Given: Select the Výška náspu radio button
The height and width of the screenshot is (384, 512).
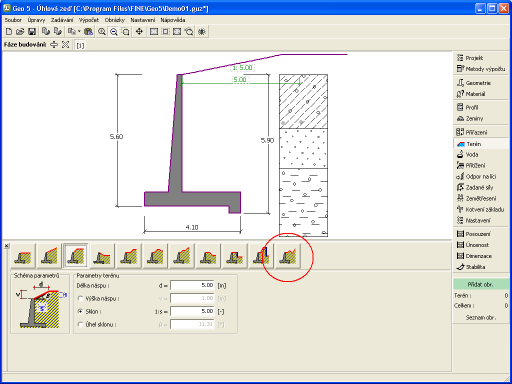Looking at the screenshot, I should click(x=80, y=298).
